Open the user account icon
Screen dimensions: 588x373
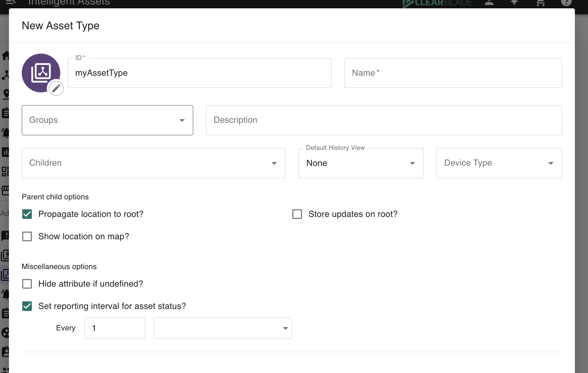pos(489,3)
